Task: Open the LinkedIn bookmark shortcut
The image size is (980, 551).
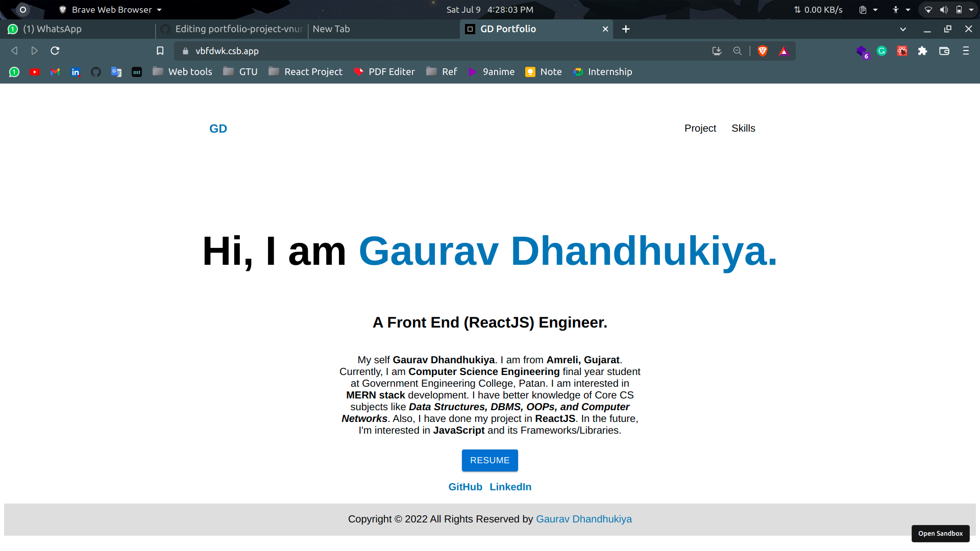Action: pyautogui.click(x=76, y=72)
